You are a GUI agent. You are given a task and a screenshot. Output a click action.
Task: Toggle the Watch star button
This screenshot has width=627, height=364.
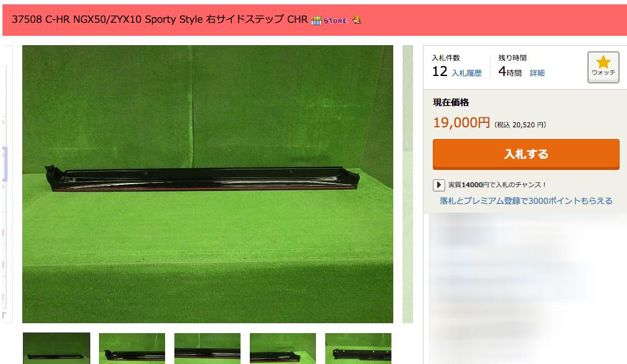point(603,67)
